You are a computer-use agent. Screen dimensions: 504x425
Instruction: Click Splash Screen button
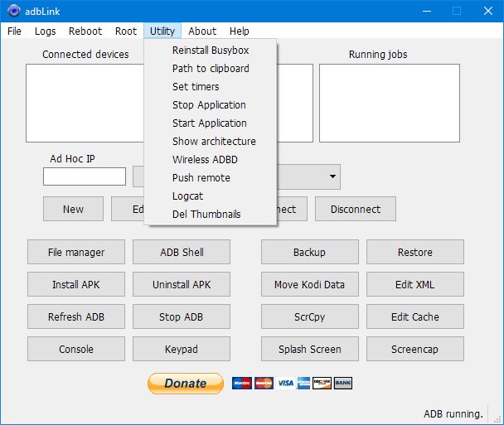coord(310,349)
